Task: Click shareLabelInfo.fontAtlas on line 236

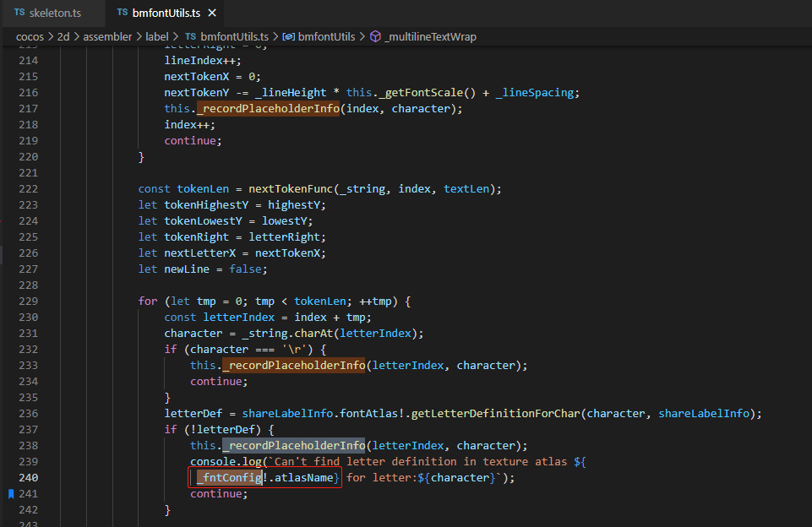Action: click(x=320, y=414)
